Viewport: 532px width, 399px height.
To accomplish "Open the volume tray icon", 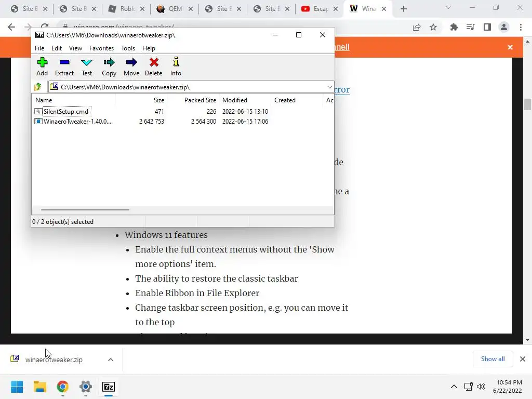I will 481,387.
